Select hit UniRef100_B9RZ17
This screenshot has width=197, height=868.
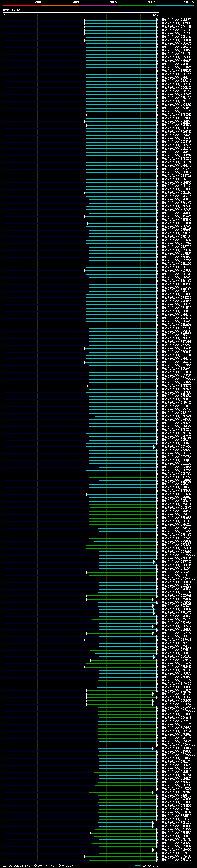(177, 525)
